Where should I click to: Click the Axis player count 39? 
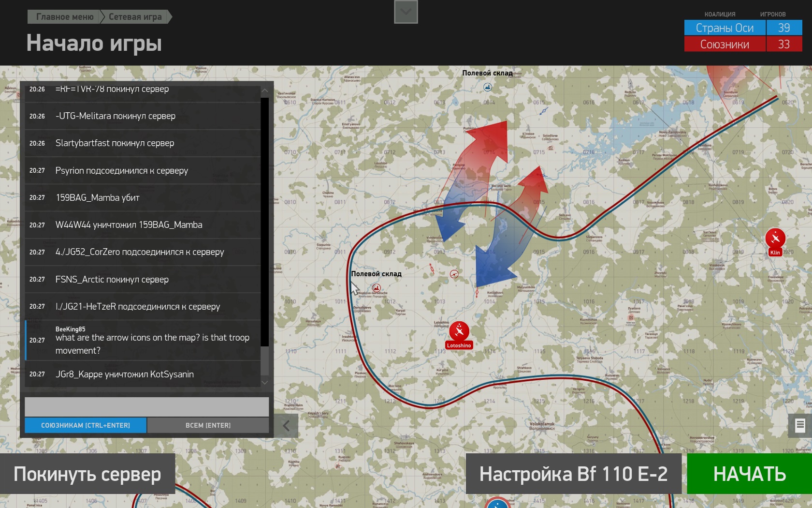pyautogui.click(x=784, y=28)
